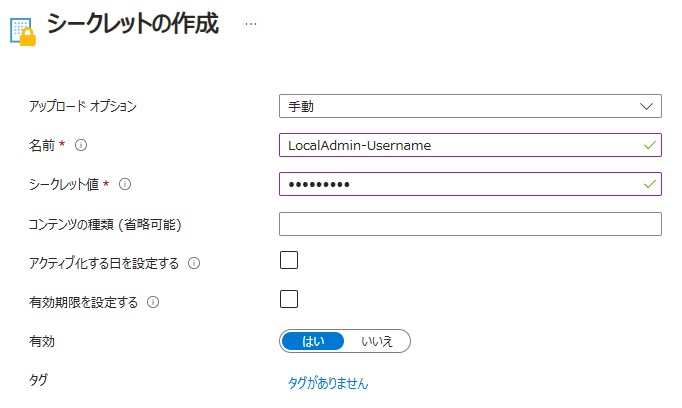Set 有効 toggle to はい
Viewport: 682px width, 408px height.
click(x=313, y=341)
